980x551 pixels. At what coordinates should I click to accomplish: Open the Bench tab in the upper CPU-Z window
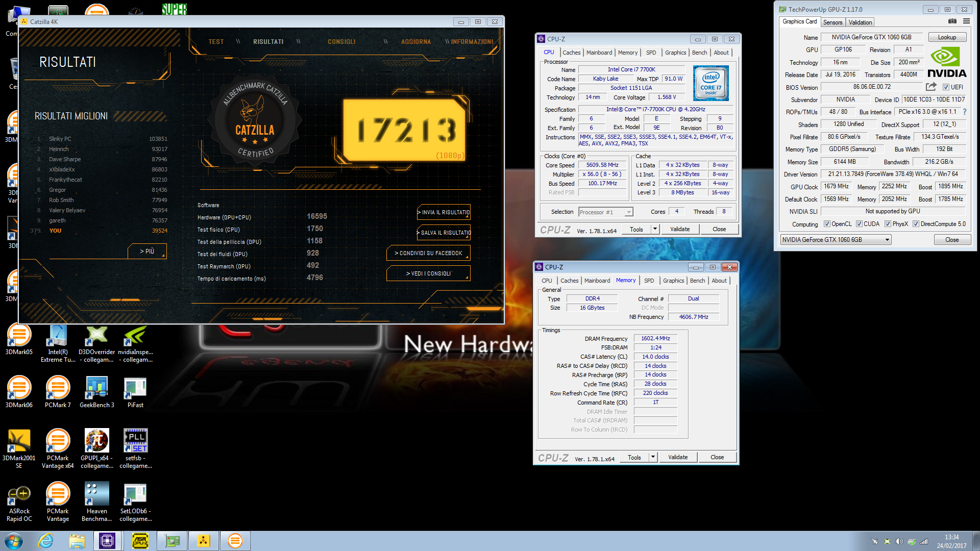point(699,53)
